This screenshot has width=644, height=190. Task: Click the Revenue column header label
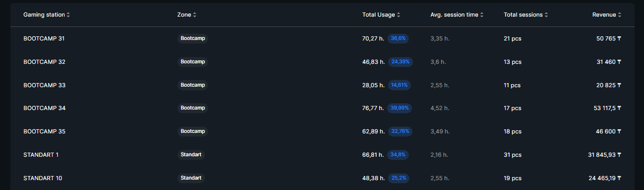coord(604,15)
